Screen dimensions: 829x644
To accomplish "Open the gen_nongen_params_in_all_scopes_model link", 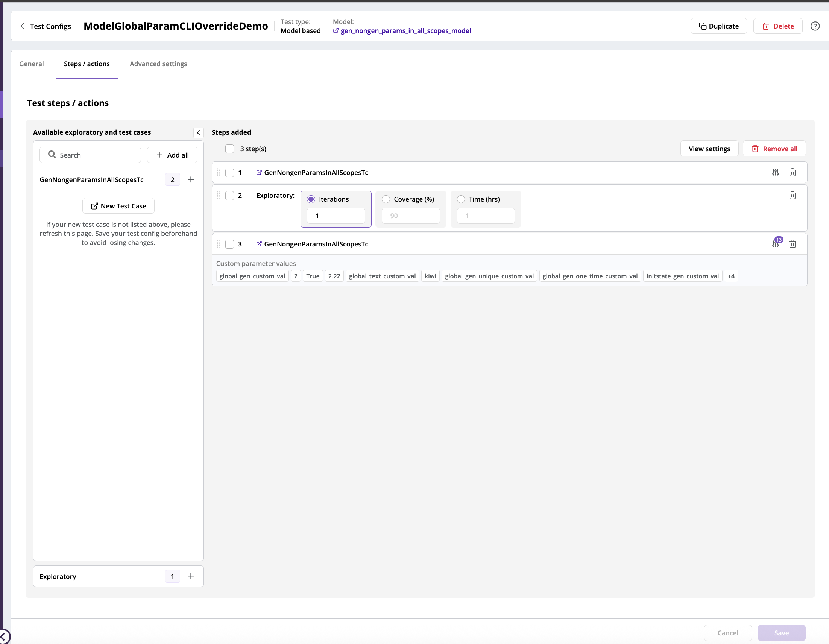I will (405, 31).
